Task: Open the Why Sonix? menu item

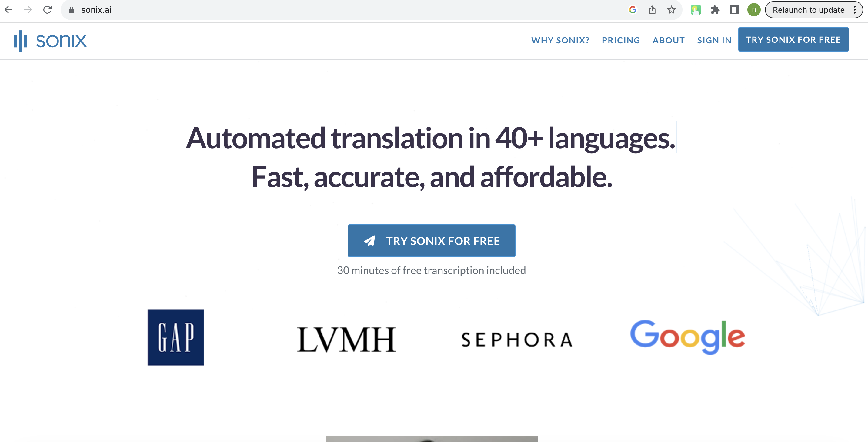Action: click(x=560, y=40)
